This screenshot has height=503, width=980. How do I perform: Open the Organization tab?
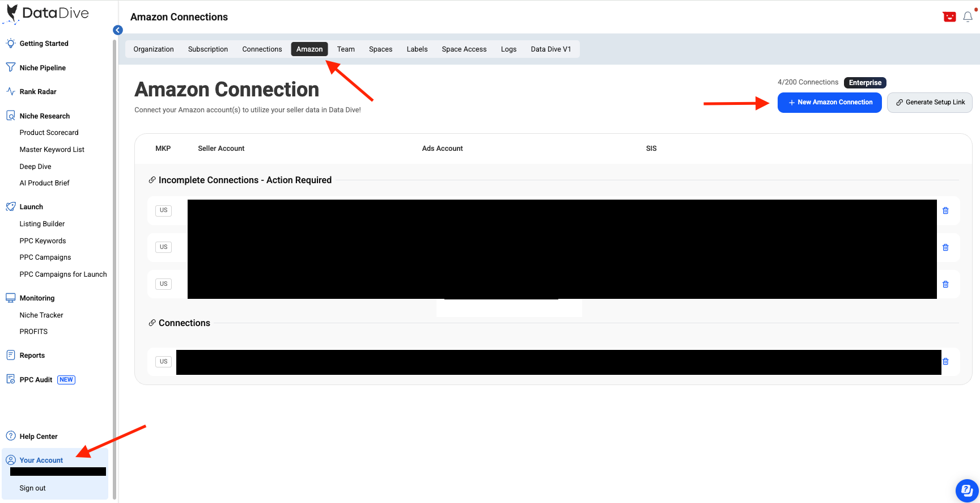point(154,49)
